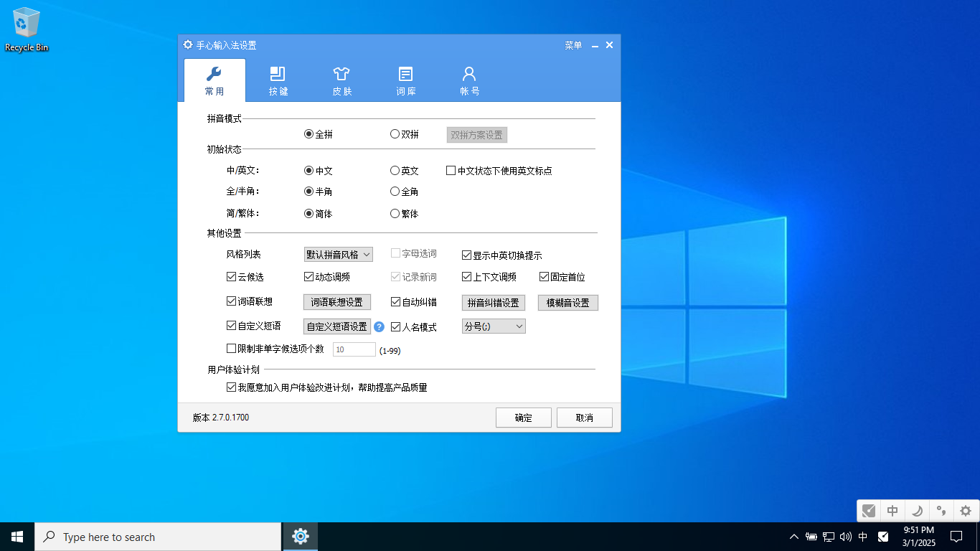Screen dimensions: 980x551
Task: Click taskbar search box
Action: (158, 537)
